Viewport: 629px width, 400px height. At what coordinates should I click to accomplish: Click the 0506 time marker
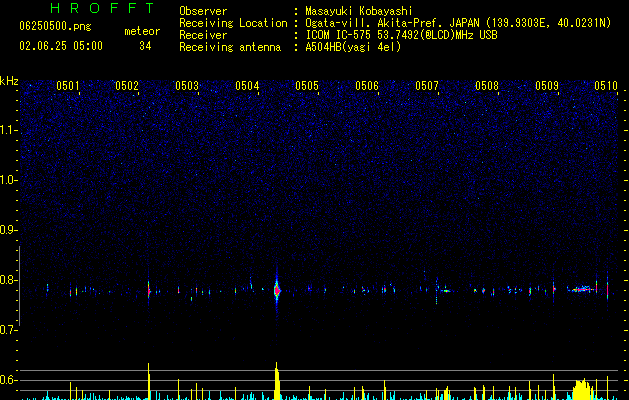pos(367,85)
